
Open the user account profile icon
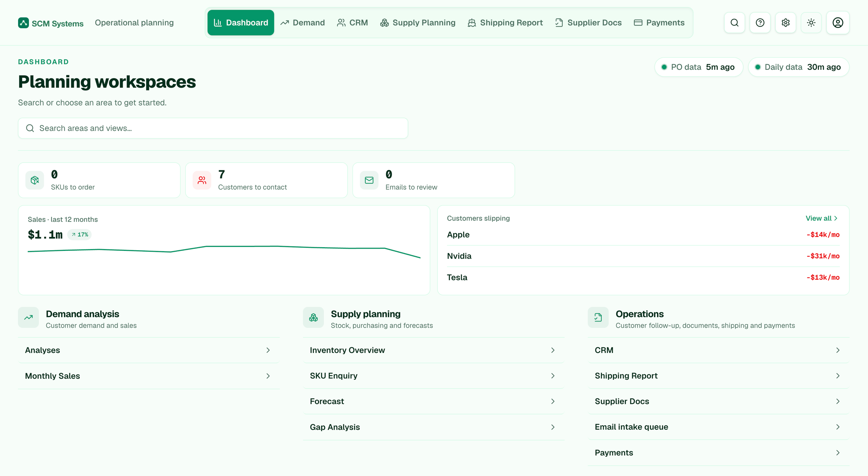(838, 23)
